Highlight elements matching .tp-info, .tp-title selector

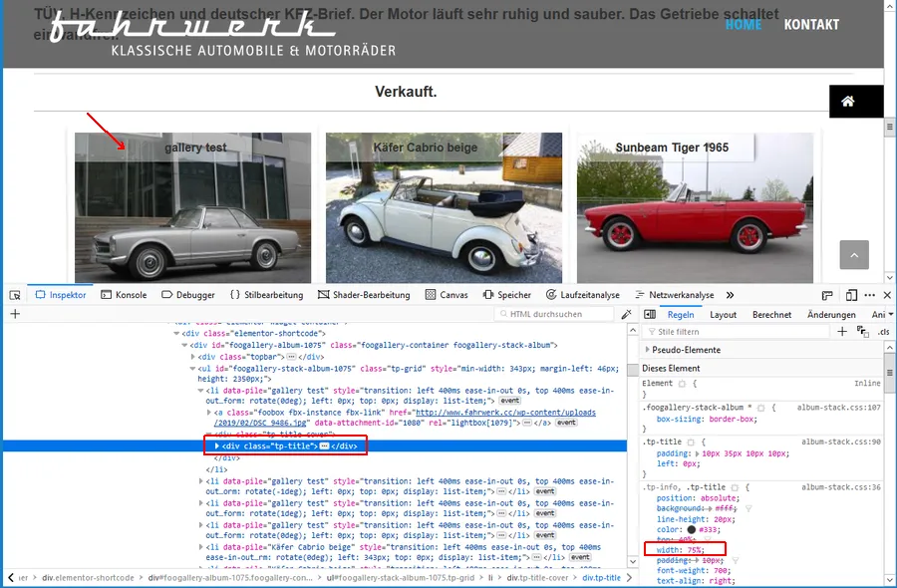(x=735, y=488)
